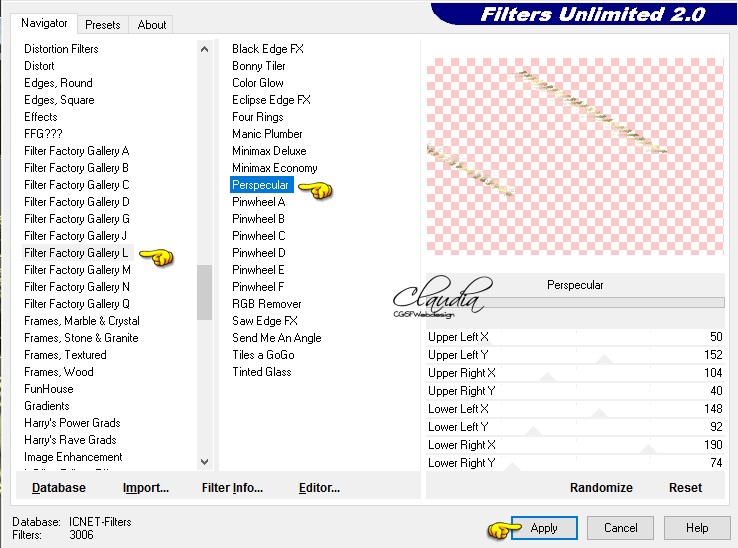Image resolution: width=738 pixels, height=548 pixels.
Task: Select Harry's Power Grads category
Action: [72, 423]
